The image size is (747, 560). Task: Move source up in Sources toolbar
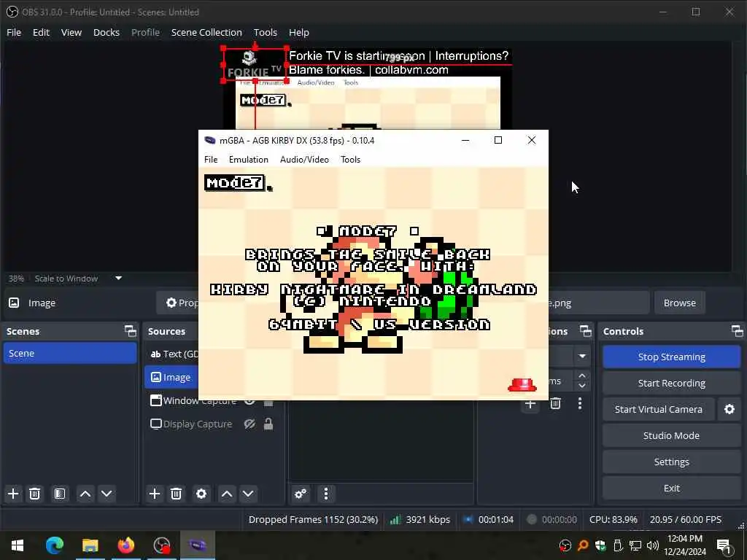227,494
